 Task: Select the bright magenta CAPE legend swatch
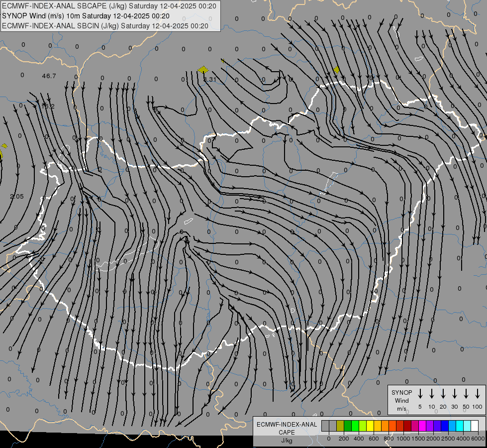(422, 426)
